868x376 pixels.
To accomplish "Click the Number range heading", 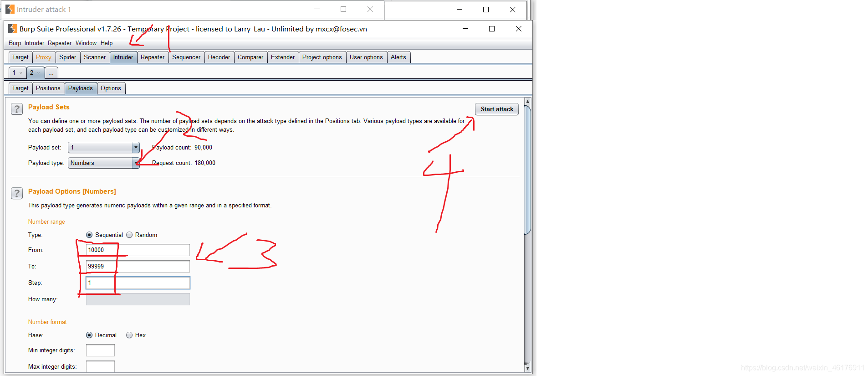I will (x=46, y=221).
